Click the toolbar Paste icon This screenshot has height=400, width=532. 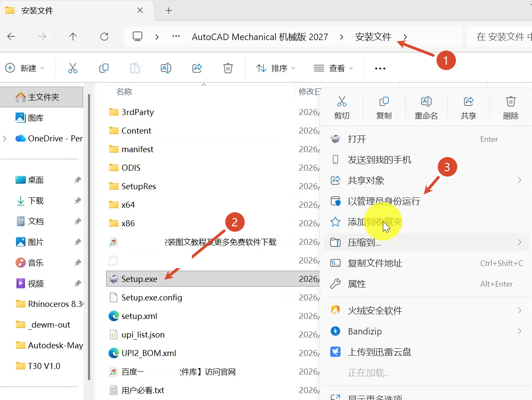[135, 68]
